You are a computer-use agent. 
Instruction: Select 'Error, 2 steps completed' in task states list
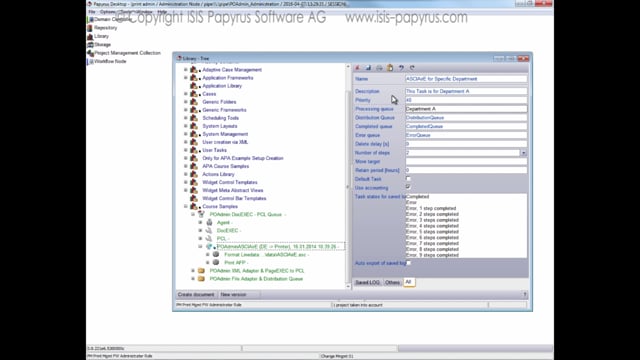432,214
